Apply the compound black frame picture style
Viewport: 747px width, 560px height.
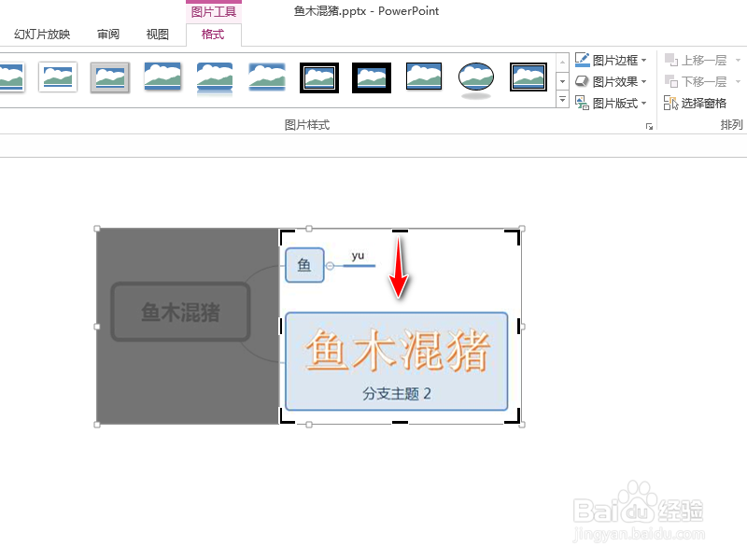pyautogui.click(x=529, y=77)
